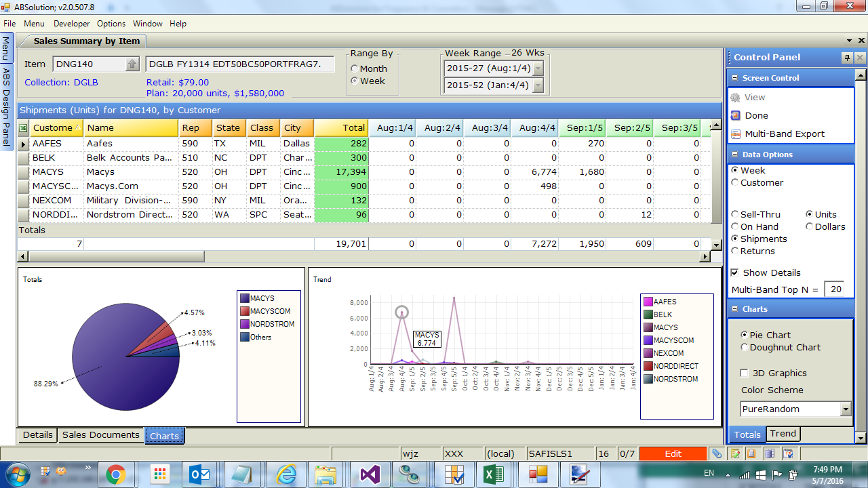Click in the Multi-Band Top N field

(834, 289)
